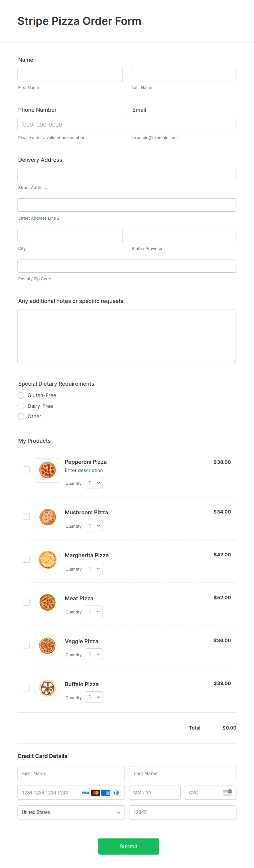This screenshot has height=868, width=254.
Task: Click the Enter description link
Action: coord(84,470)
